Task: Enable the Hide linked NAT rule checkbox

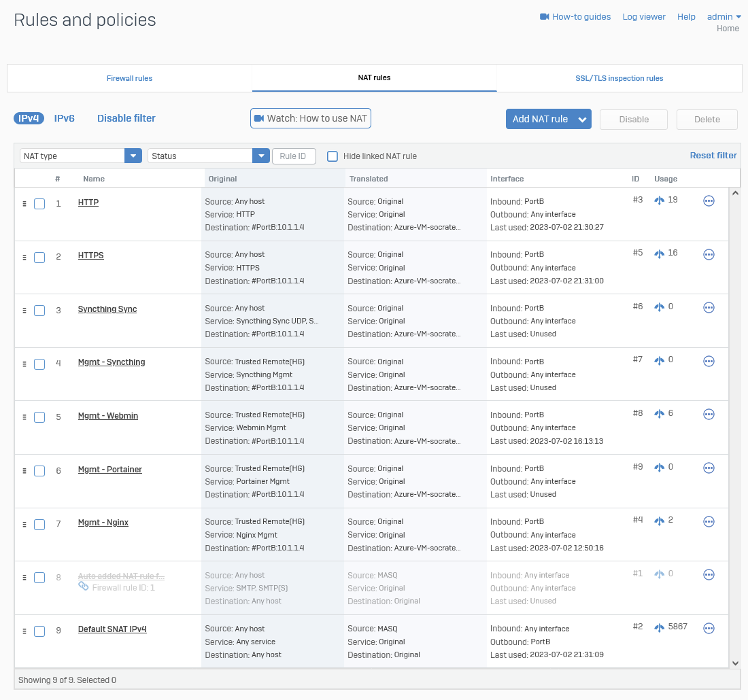Action: pos(333,156)
